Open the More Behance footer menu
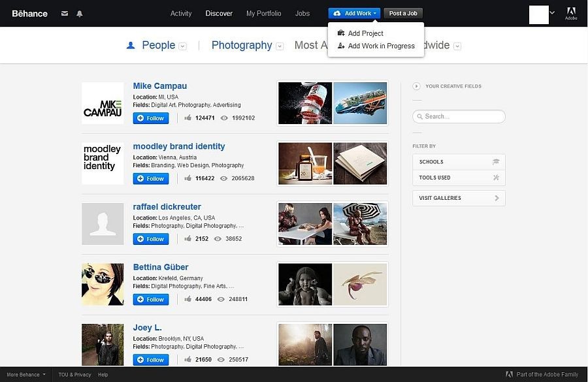Screen dimensions: 588x382 tap(26, 375)
